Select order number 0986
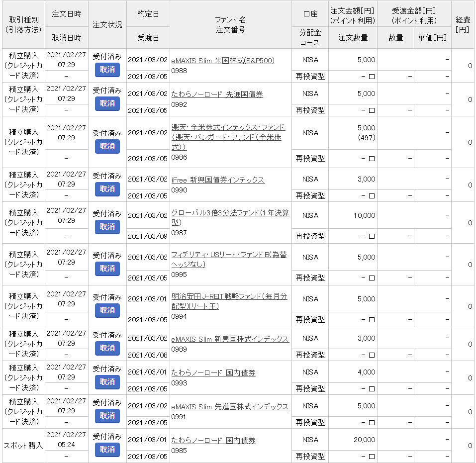Viewport: 476px width, 463px height. coord(179,157)
